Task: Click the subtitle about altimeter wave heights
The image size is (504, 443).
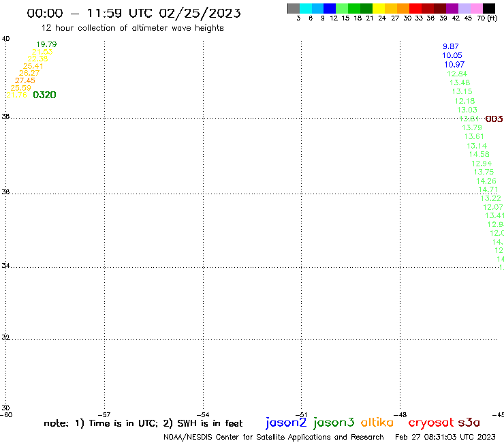Action: [x=132, y=28]
